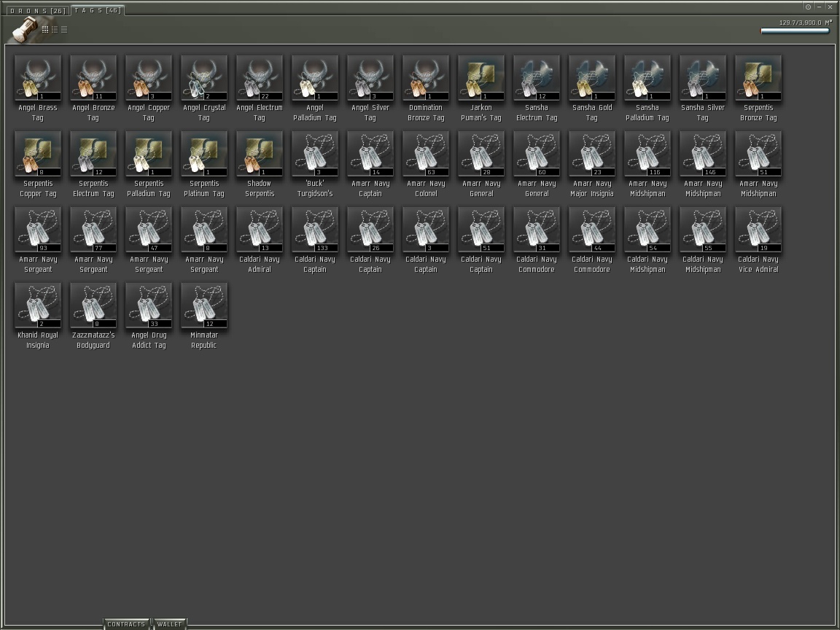Select the Serpentis Platinum Tag

coord(204,154)
